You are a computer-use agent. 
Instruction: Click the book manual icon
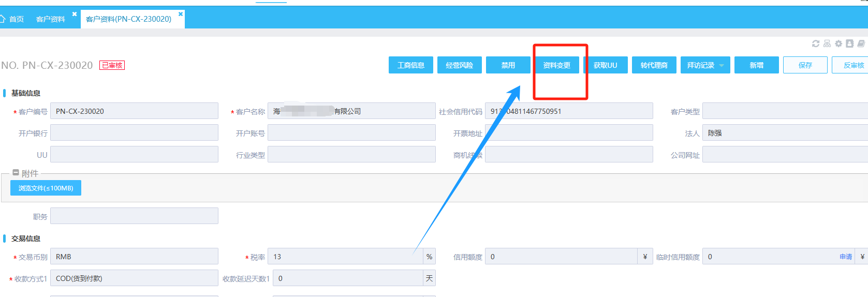point(861,44)
